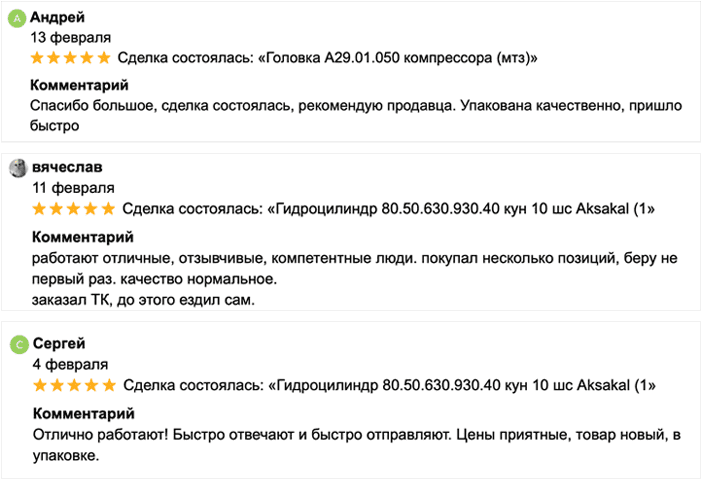
Task: Click the fifth star in Сергей's rating
Action: click(x=108, y=385)
